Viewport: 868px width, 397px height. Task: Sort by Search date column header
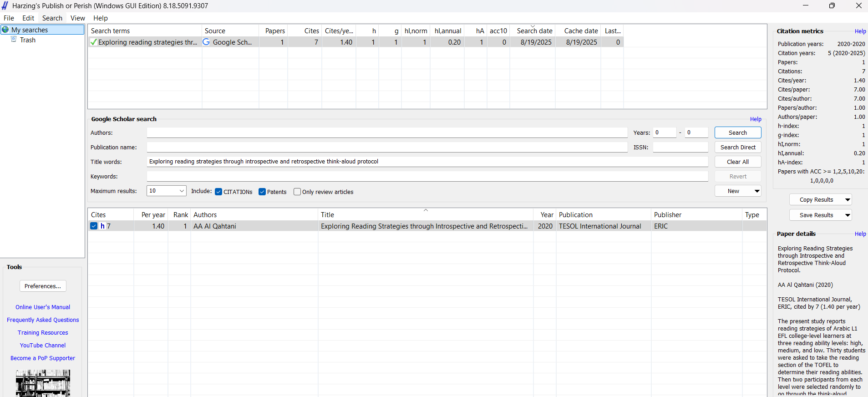tap(533, 31)
